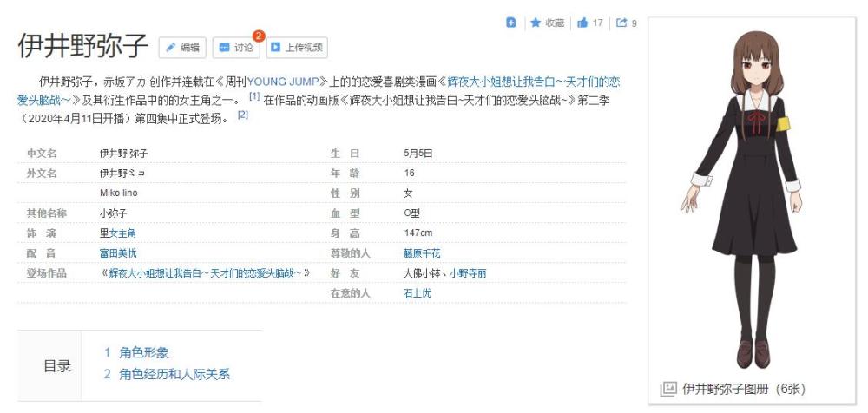Open 伊井野弥子图册 (6张) album caption
This screenshot has width=868, height=413.
coord(744,389)
